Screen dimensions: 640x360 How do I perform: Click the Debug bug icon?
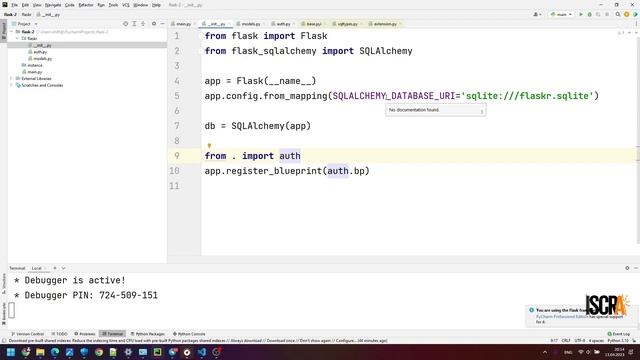(589, 14)
